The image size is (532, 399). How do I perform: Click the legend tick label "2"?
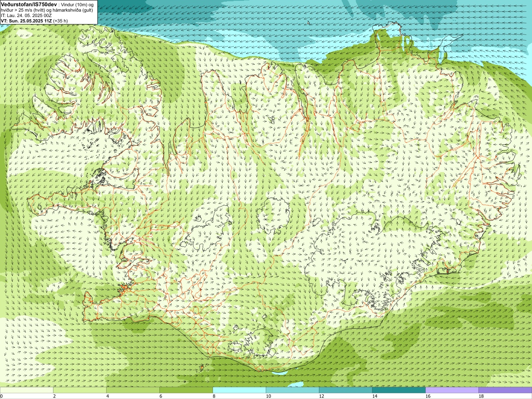[x=54, y=397]
